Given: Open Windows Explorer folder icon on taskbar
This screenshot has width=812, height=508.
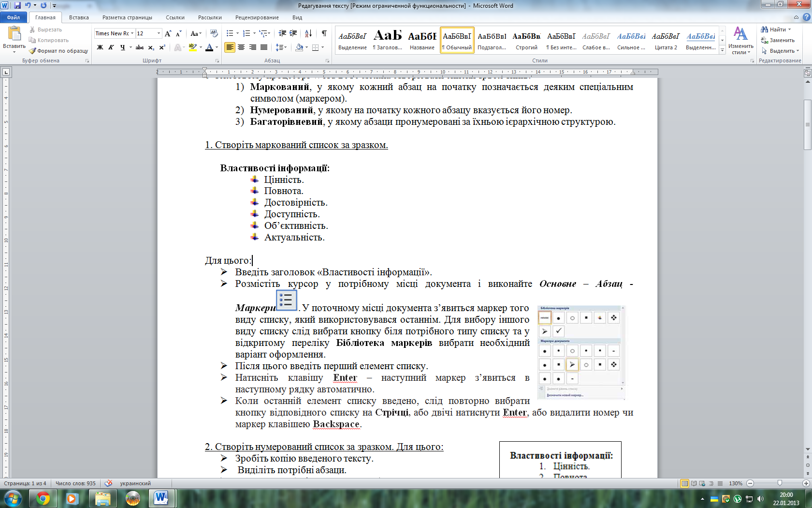Looking at the screenshot, I should 102,498.
